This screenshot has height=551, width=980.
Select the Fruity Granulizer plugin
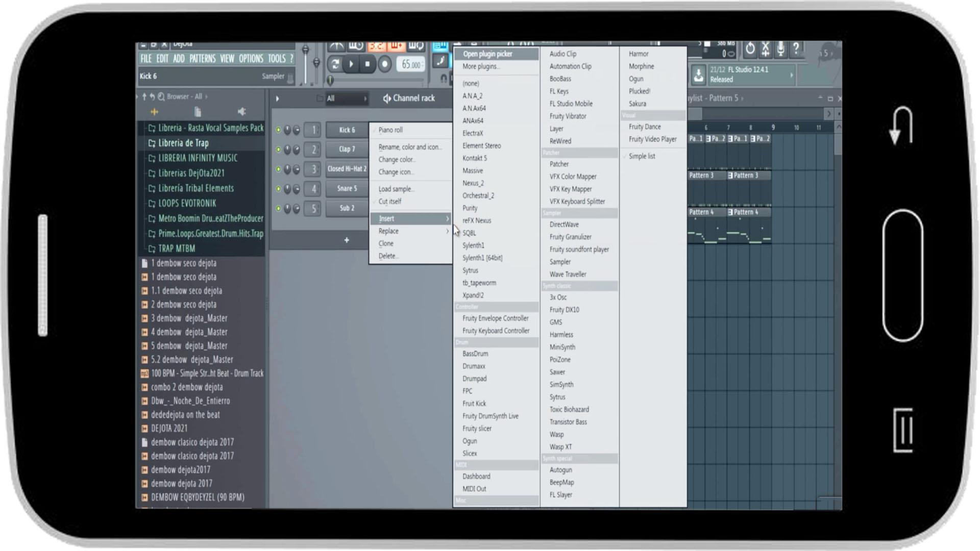click(570, 236)
